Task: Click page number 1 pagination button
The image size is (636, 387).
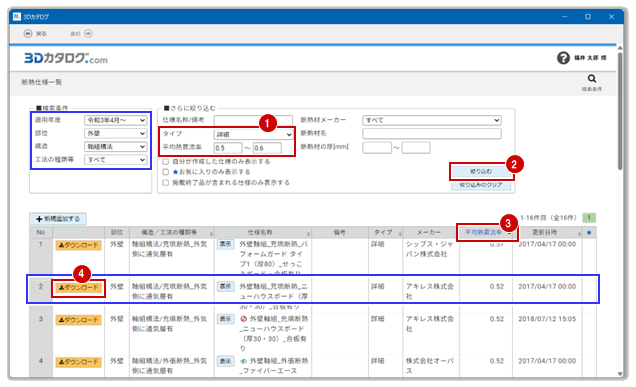Action: point(589,218)
